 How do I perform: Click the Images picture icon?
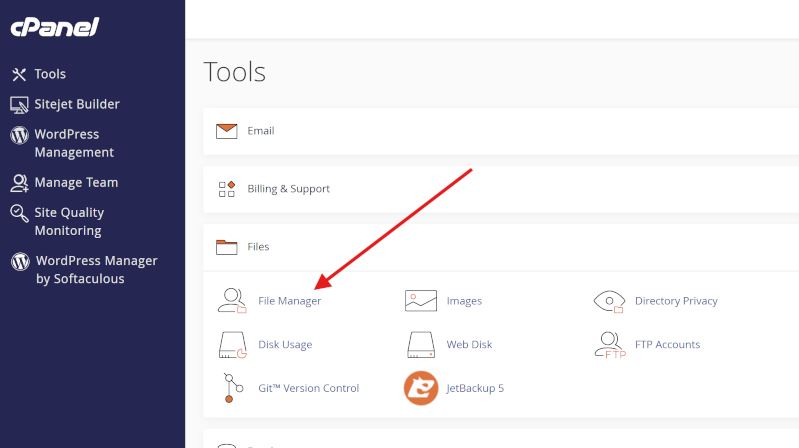(421, 301)
